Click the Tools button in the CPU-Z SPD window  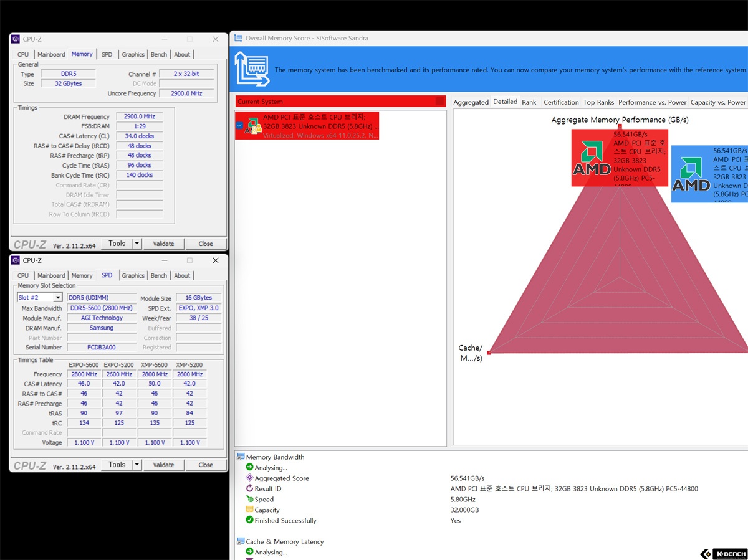[x=117, y=465]
